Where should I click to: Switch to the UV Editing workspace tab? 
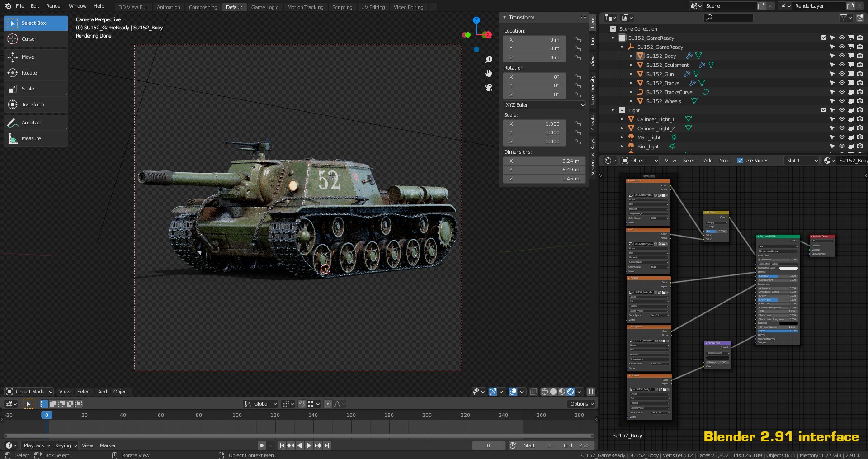pyautogui.click(x=373, y=7)
